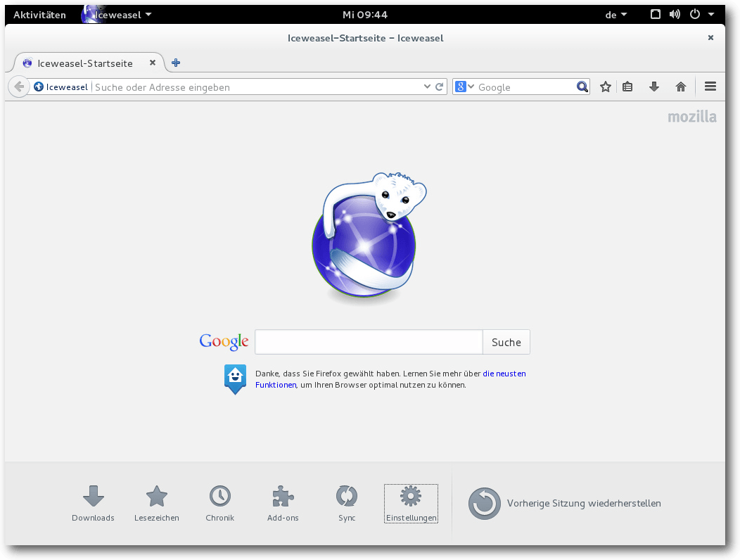Open the Iceweasel application menu in the top bar
Screen dimensions: 740x560
pos(117,15)
